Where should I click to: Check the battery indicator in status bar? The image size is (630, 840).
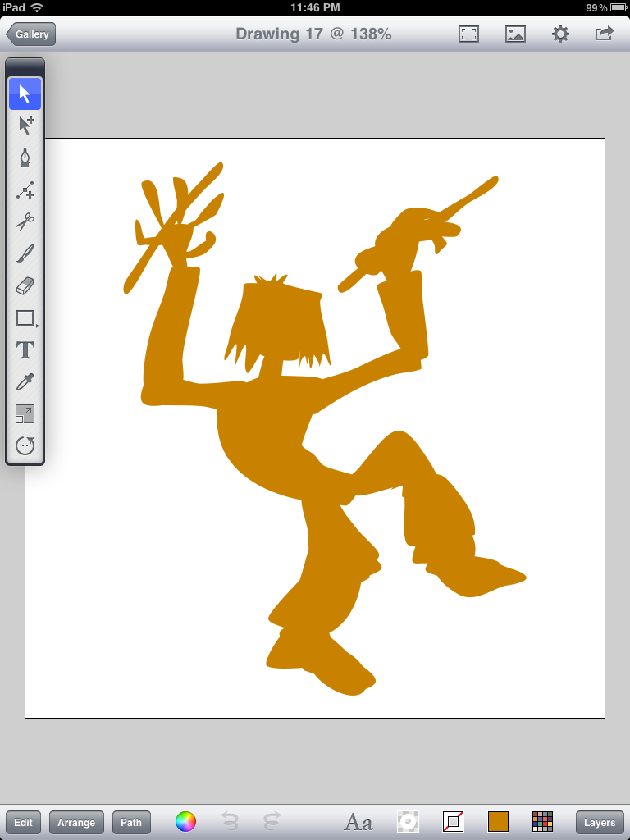[620, 7]
